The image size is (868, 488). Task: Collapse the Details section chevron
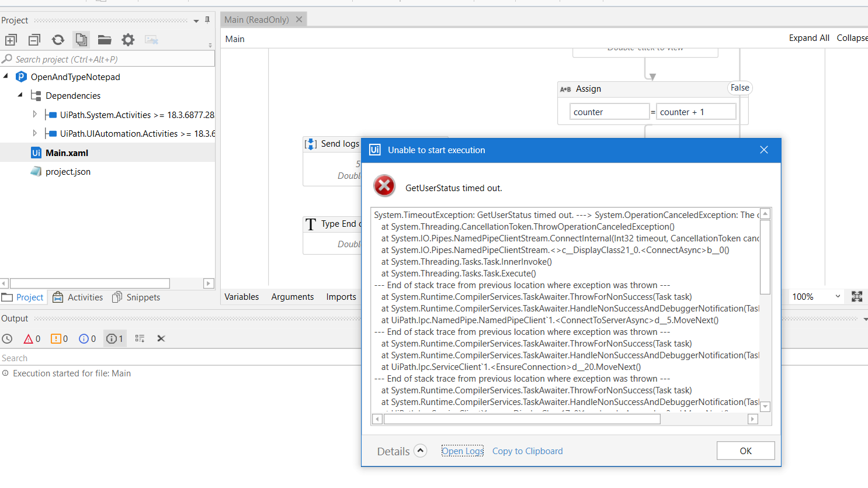coord(421,451)
